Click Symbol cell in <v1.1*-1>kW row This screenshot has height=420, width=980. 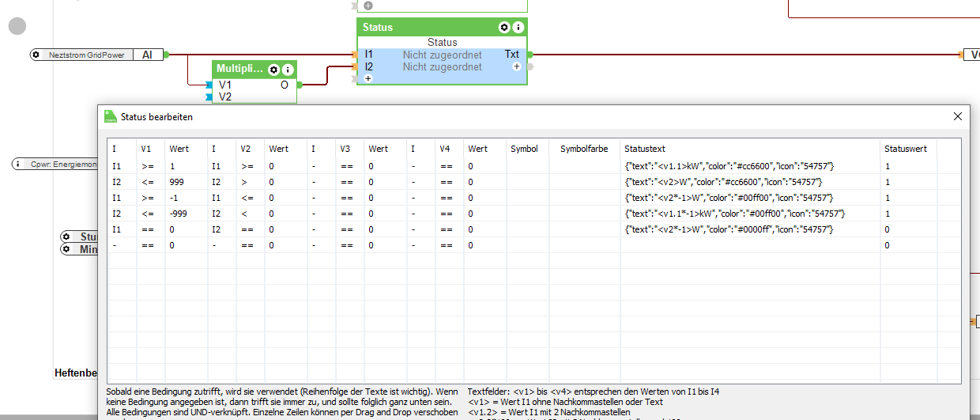[x=528, y=214]
